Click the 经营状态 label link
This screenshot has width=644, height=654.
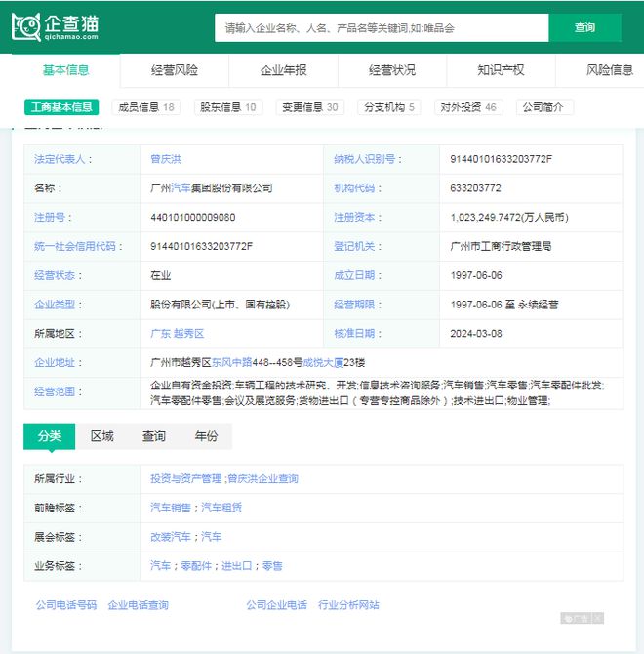tap(55, 275)
